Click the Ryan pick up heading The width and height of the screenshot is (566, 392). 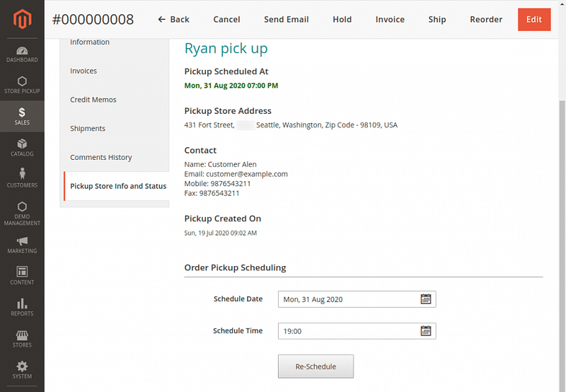(x=226, y=48)
